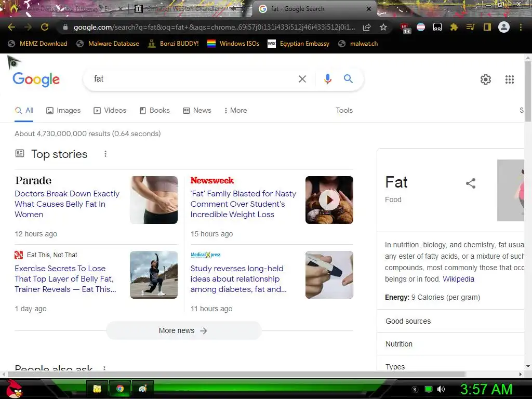Select the All results tab
This screenshot has height=399, width=532.
[24, 110]
